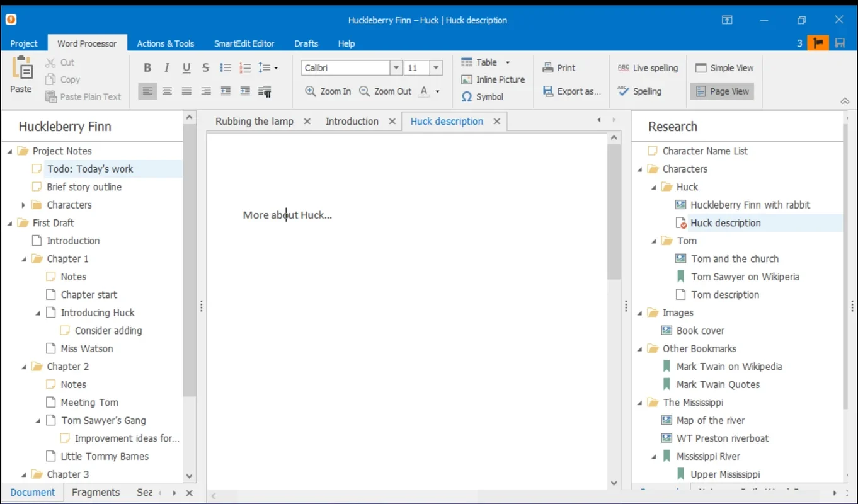This screenshot has height=504, width=858.
Task: Print the document
Action: tap(559, 68)
